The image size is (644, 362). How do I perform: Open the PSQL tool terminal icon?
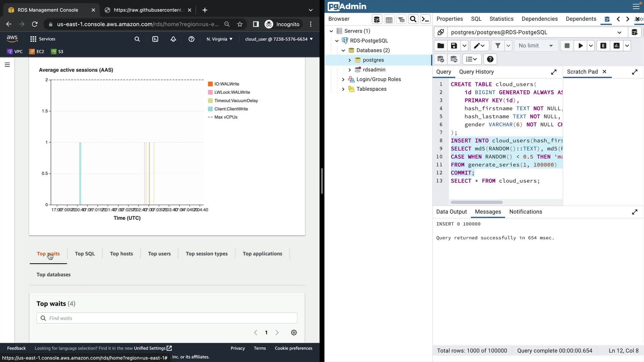coord(425,19)
